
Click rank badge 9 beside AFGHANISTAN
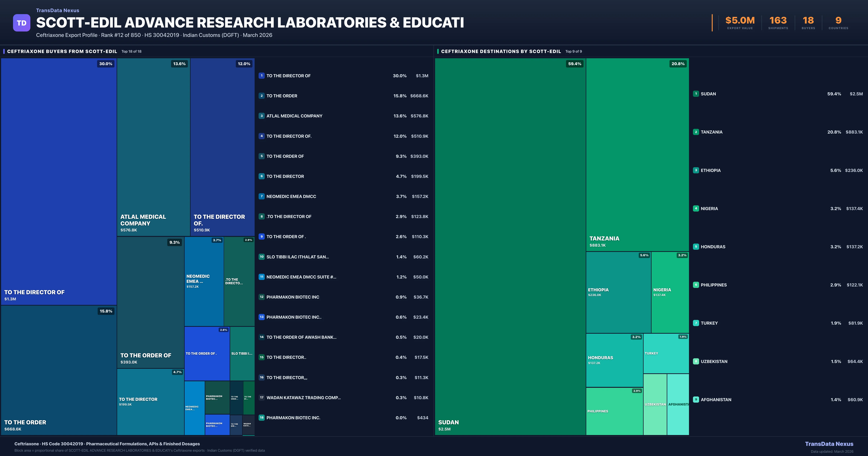click(696, 399)
